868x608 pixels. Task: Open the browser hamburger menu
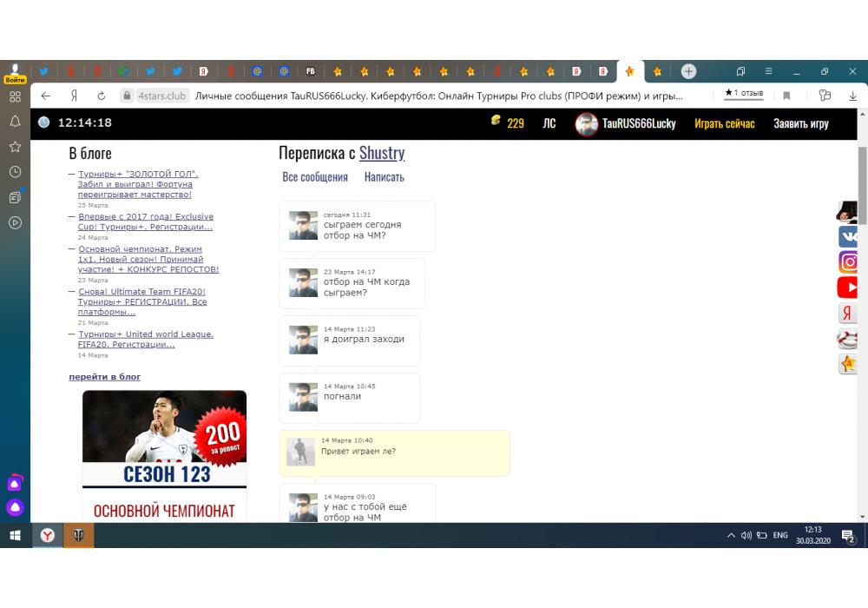tap(768, 71)
